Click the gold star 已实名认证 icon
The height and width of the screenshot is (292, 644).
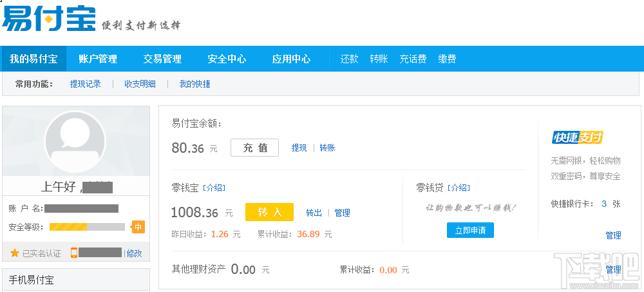pyautogui.click(x=15, y=253)
